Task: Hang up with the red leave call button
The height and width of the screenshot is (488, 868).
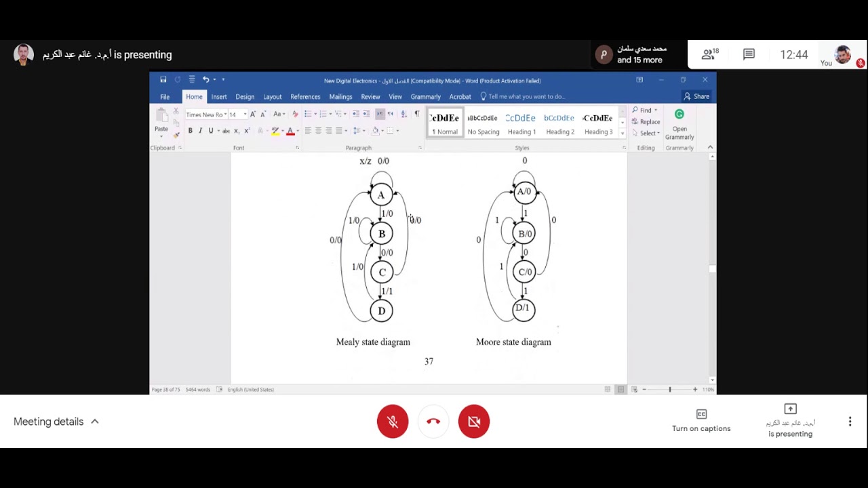Action: 433,422
